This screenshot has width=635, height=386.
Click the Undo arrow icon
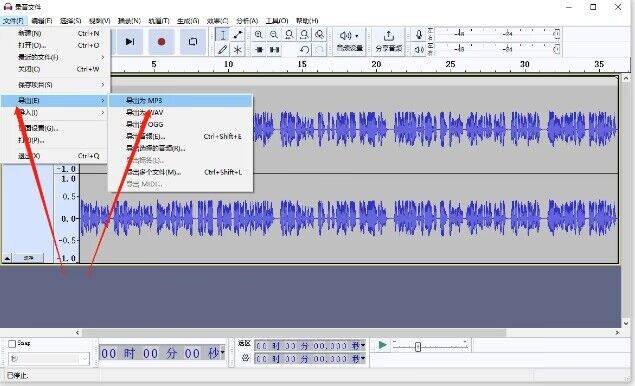coord(305,50)
